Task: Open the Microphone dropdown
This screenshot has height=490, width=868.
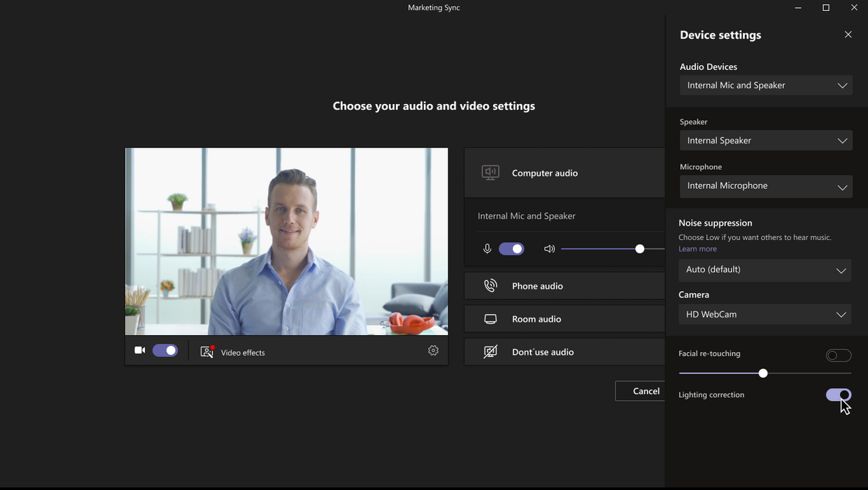Action: (766, 186)
